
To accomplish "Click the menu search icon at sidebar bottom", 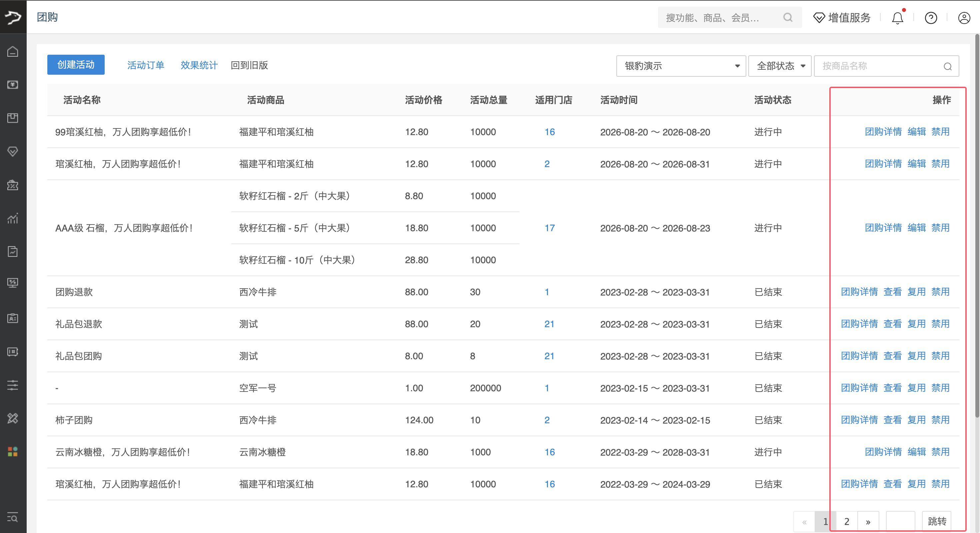I will click(x=13, y=518).
